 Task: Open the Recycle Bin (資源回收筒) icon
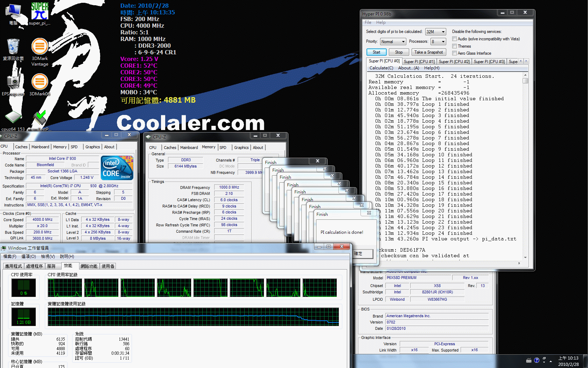13,49
